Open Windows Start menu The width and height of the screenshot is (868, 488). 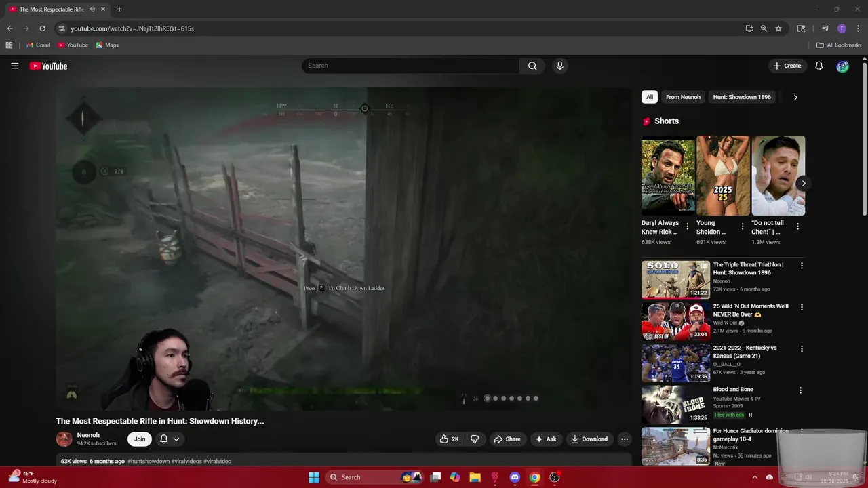(314, 477)
